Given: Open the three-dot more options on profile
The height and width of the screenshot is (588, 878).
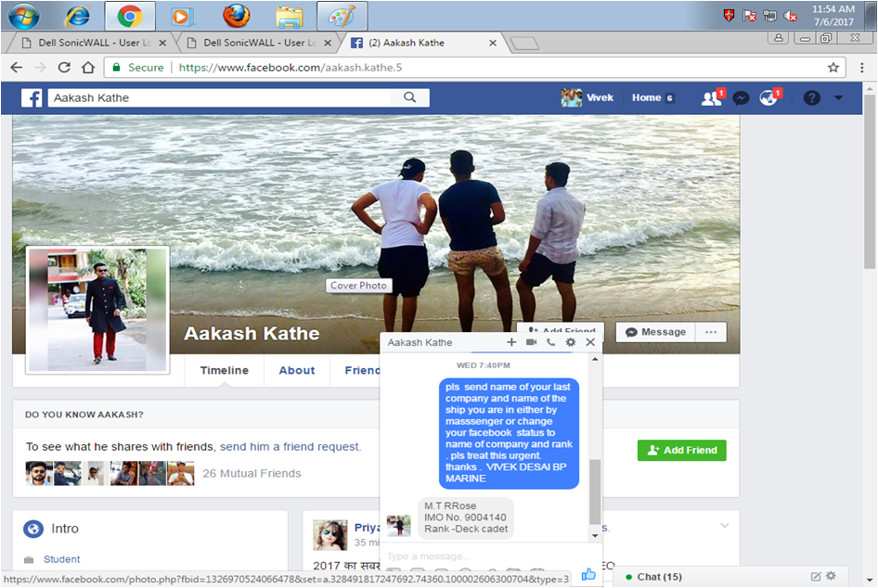Looking at the screenshot, I should (x=711, y=332).
